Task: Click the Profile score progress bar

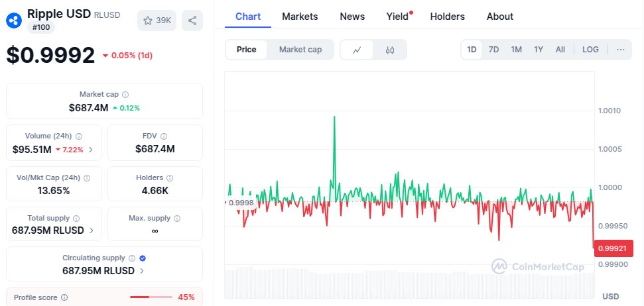Action: click(x=149, y=297)
